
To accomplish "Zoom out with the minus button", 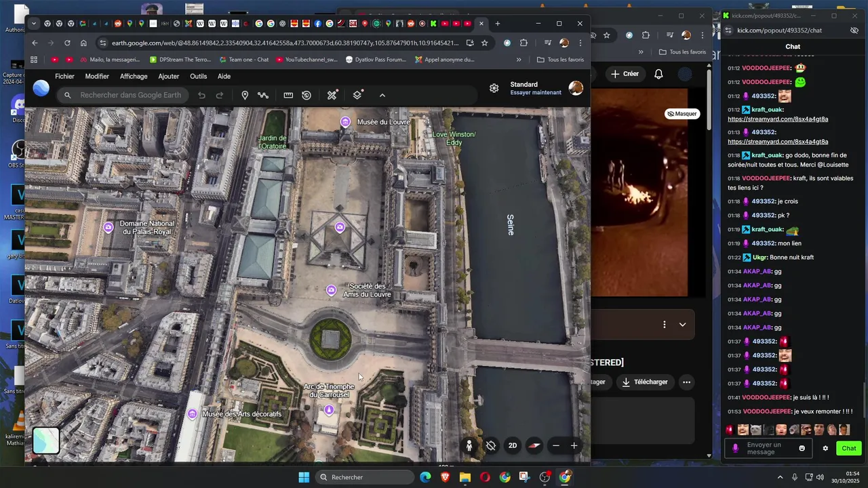I will 556,445.
